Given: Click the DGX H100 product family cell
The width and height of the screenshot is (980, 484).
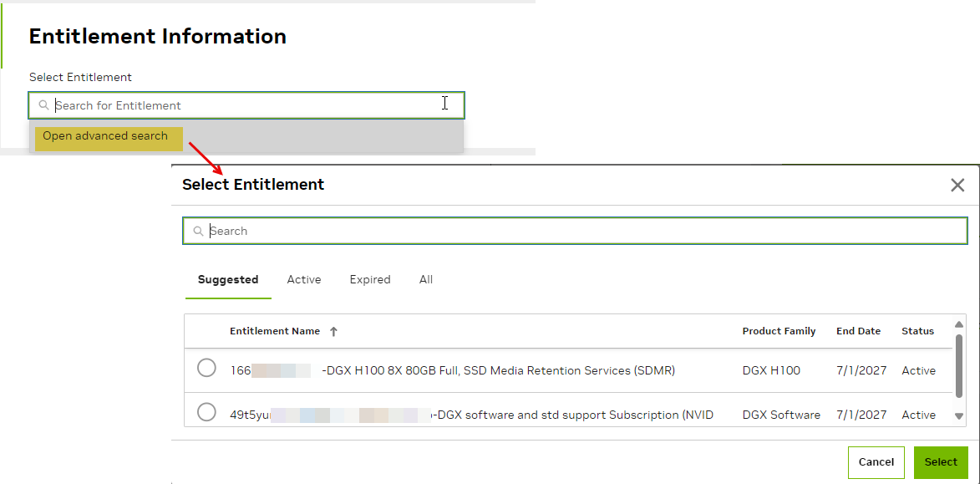Looking at the screenshot, I should pos(771,370).
